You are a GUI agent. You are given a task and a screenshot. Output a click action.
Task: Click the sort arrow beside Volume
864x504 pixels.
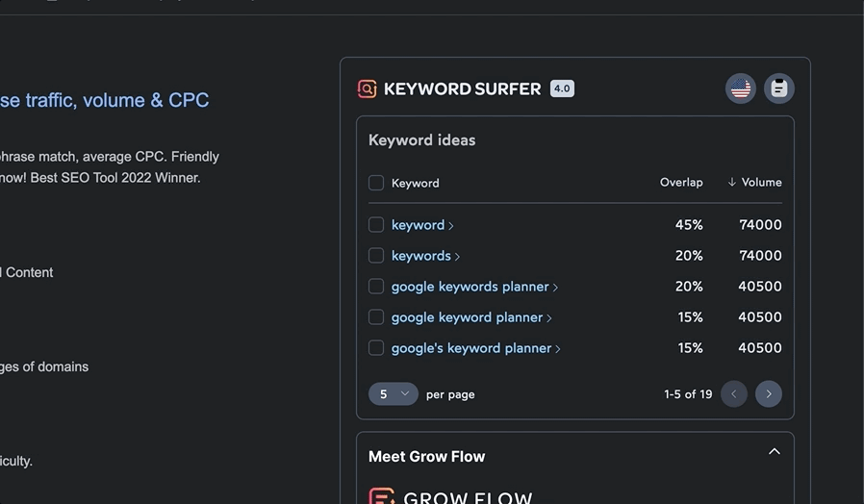(x=731, y=183)
